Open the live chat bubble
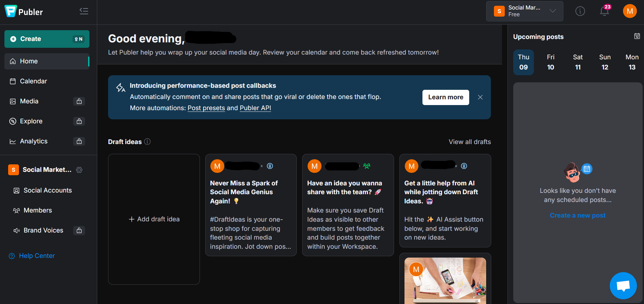This screenshot has width=644, height=304. [x=623, y=285]
